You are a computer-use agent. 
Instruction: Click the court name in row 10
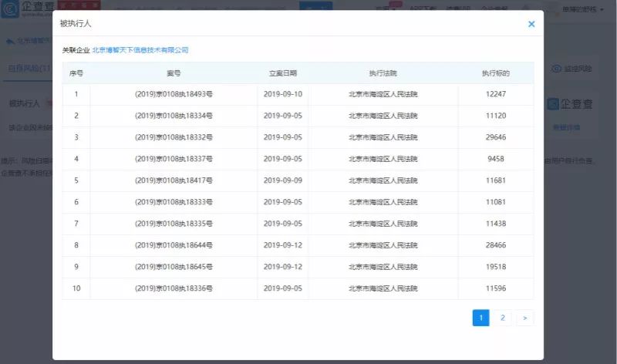click(383, 288)
